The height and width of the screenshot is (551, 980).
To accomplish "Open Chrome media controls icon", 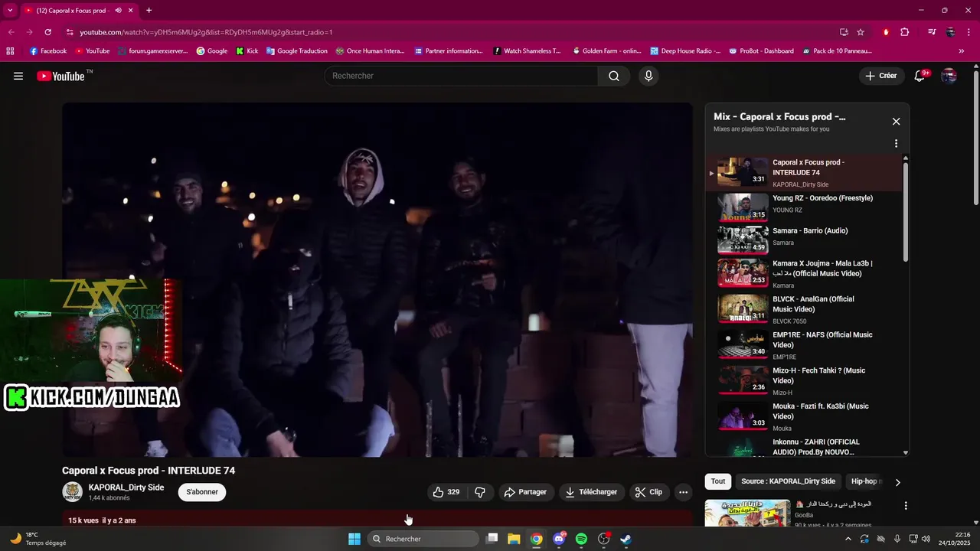I will point(932,32).
